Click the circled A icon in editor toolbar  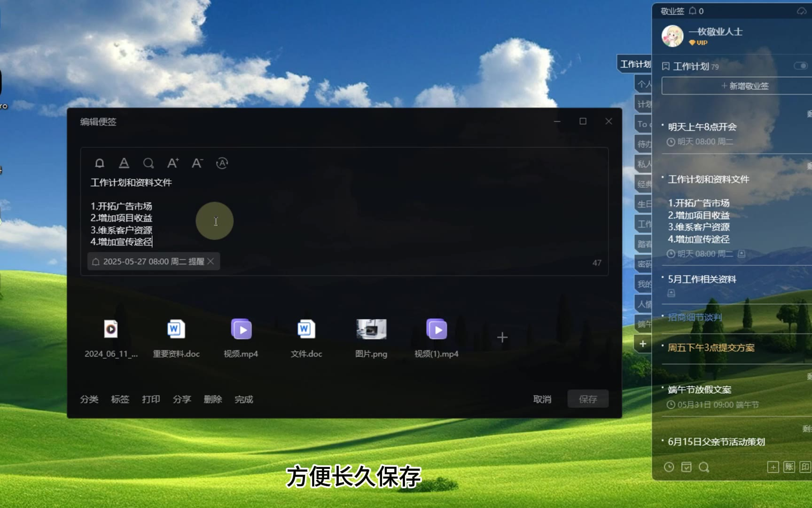[x=222, y=163]
